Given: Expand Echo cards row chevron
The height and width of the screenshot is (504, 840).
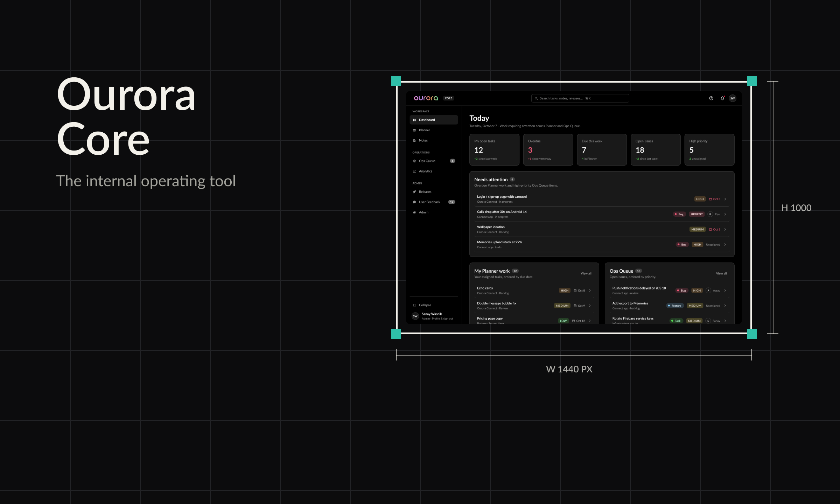Looking at the screenshot, I should [x=590, y=290].
